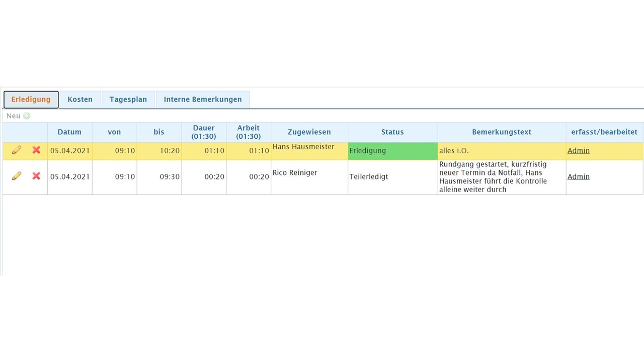The image size is (644, 362).
Task: Open the Interne Bemerkungen tab
Action: pos(203,100)
